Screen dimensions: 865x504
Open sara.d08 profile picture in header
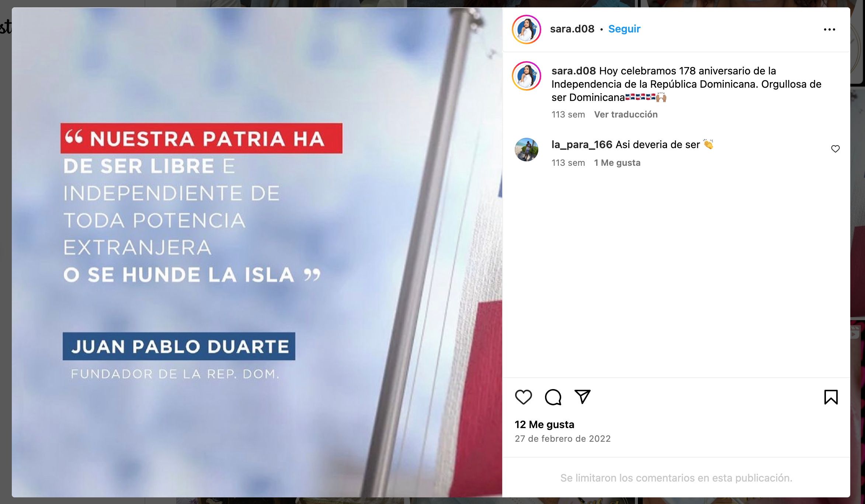tap(526, 29)
